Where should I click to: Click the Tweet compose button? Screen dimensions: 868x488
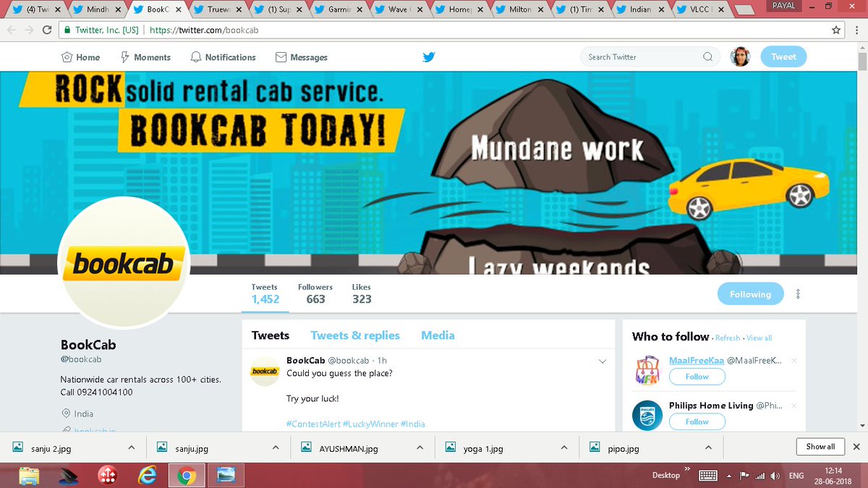point(783,57)
